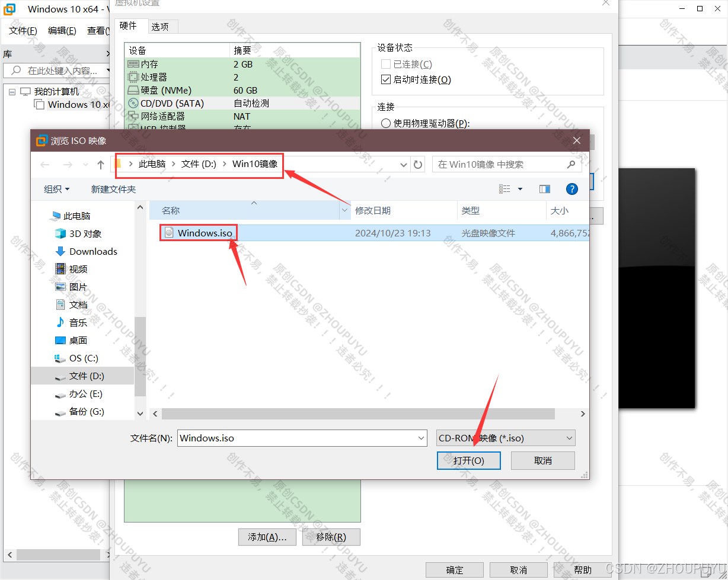
Task: Open VMware 编辑(E) menu
Action: pyautogui.click(x=62, y=31)
